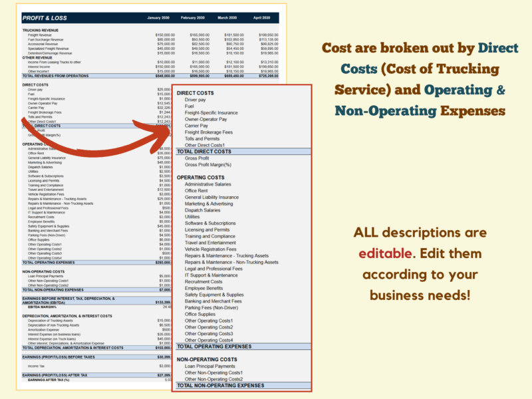Click Administrative Salaries in the enlarged callout

[x=207, y=184]
